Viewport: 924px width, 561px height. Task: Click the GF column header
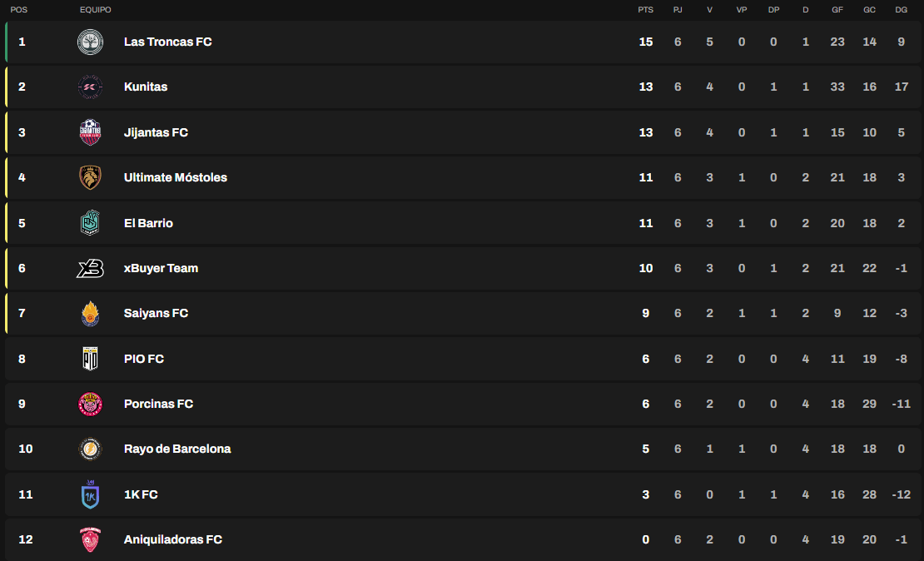point(837,10)
